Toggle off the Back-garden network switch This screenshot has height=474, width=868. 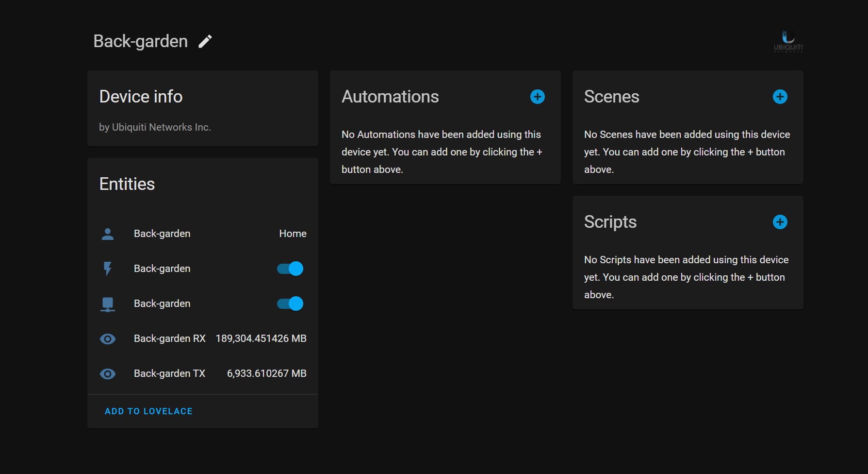290,304
